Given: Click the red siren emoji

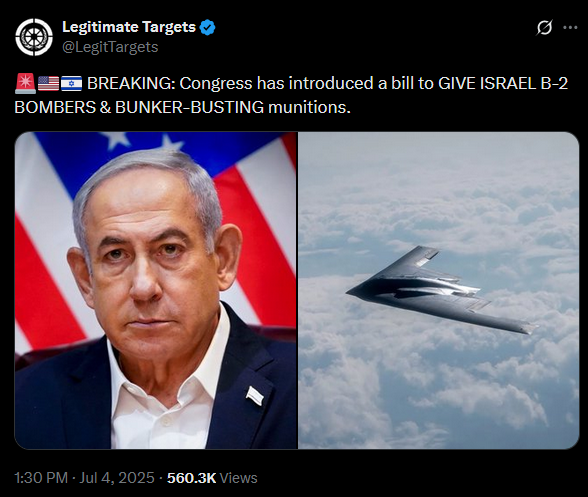Looking at the screenshot, I should click(x=26, y=84).
